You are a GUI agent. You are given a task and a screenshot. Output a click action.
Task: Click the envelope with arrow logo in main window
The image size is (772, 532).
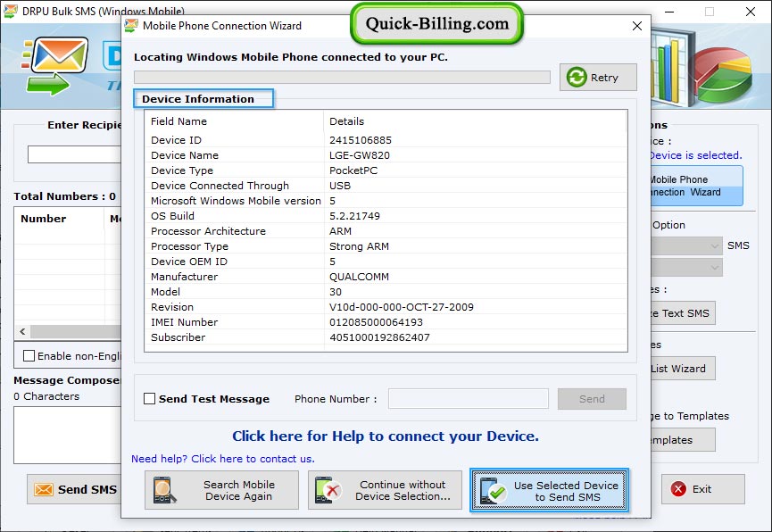pyautogui.click(x=55, y=66)
